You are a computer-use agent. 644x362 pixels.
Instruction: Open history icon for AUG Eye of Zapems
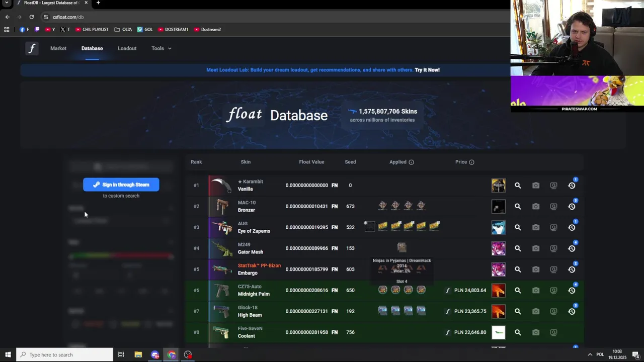(x=572, y=227)
